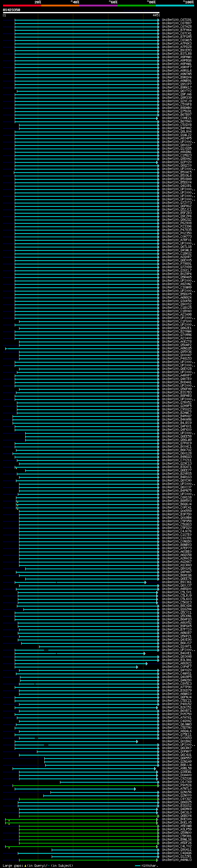Select hit label UniRef100_A9NR91
197x868 pixels.
click(176, 81)
